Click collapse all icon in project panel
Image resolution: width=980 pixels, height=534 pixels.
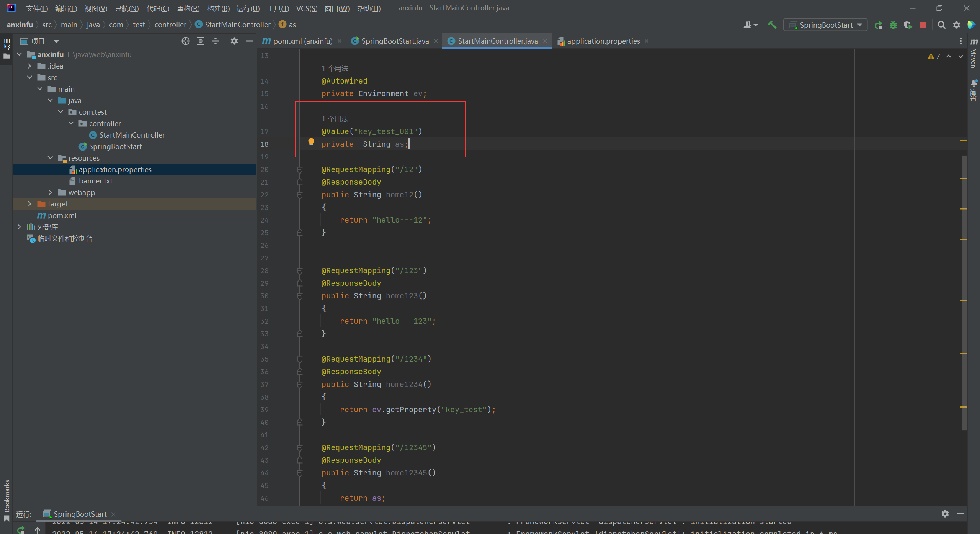(x=216, y=41)
